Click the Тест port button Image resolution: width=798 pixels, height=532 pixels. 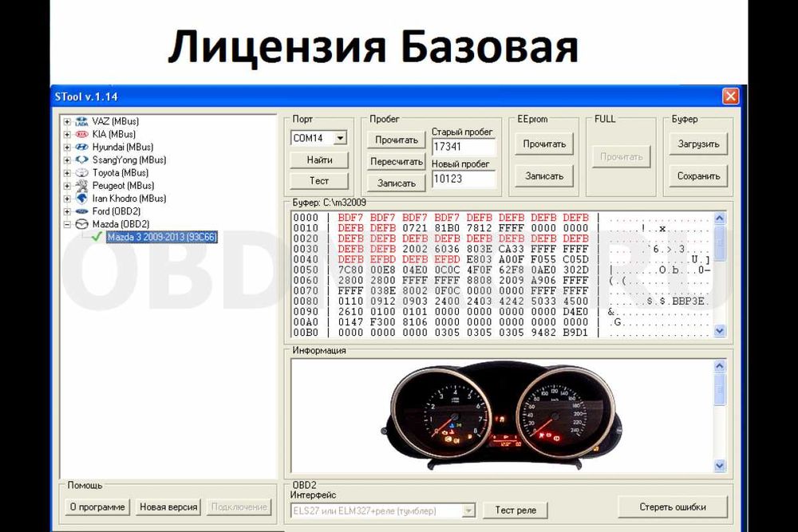pos(319,180)
